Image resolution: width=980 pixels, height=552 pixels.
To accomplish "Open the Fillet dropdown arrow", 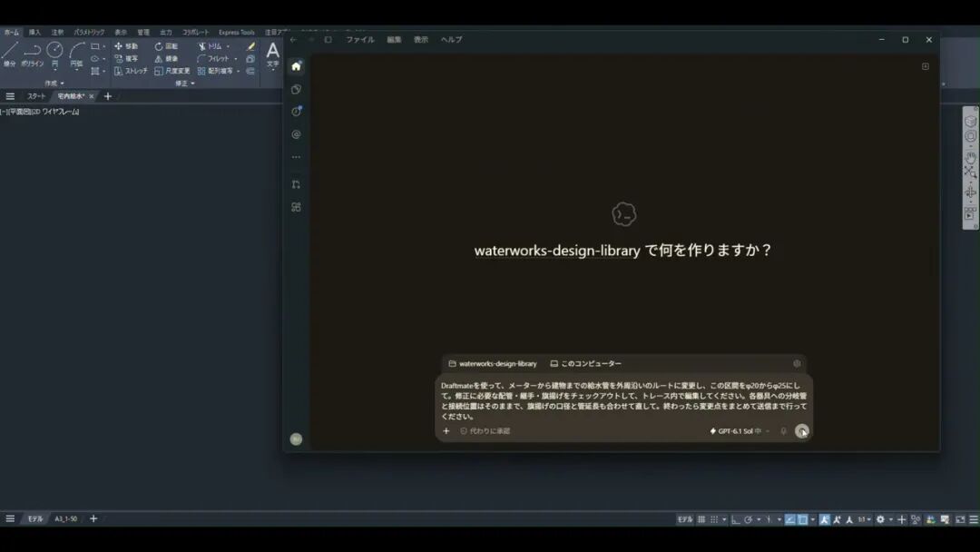I will pyautogui.click(x=236, y=59).
